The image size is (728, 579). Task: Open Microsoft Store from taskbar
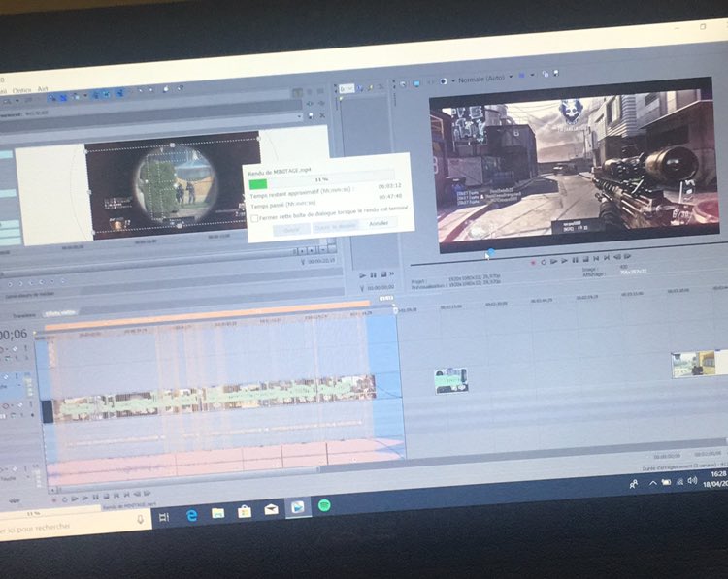click(x=245, y=511)
